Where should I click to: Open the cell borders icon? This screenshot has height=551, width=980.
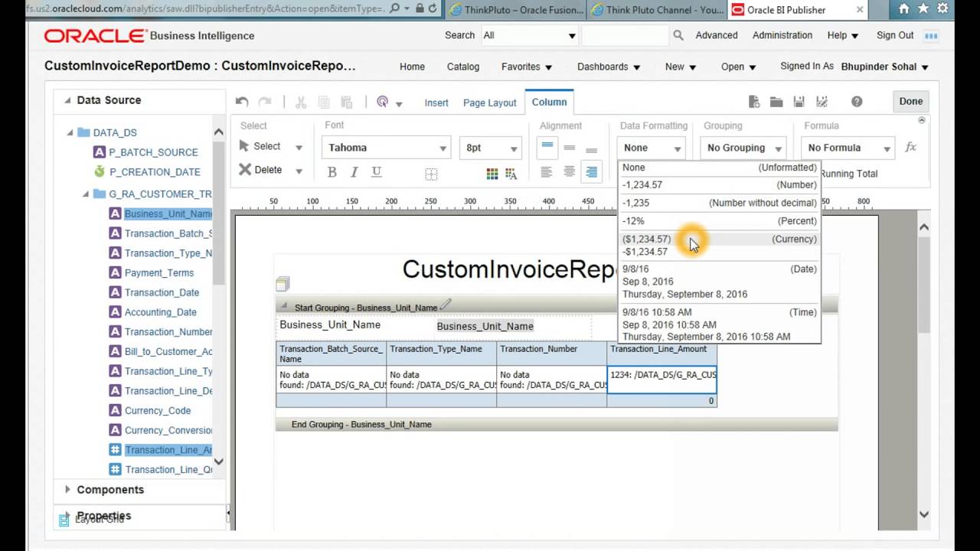(431, 174)
